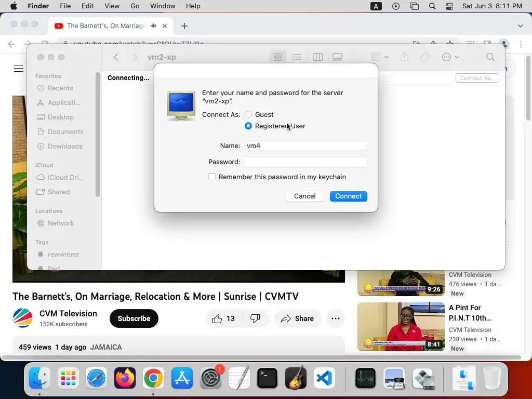Close the YouTube browser tab
532x399 pixels.
[x=165, y=26]
